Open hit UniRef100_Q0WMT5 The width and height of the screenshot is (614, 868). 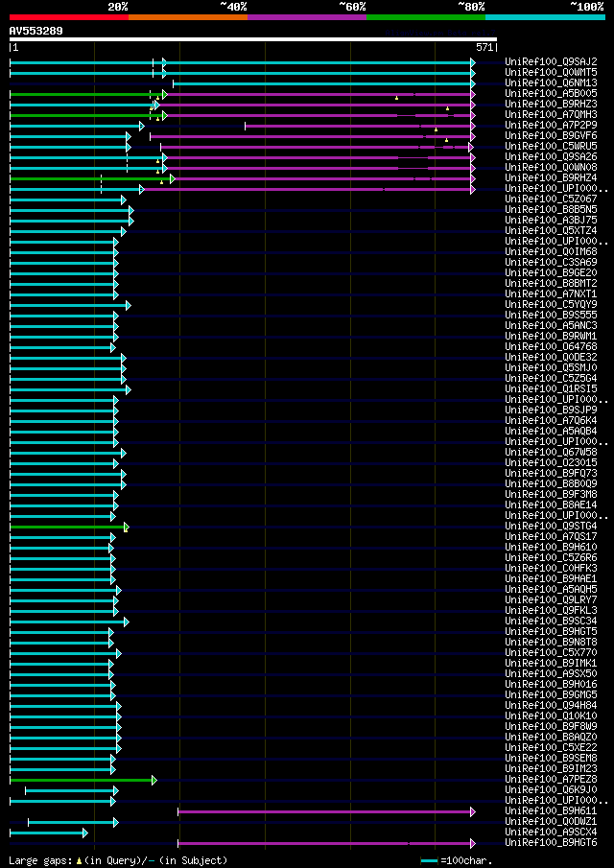(552, 73)
